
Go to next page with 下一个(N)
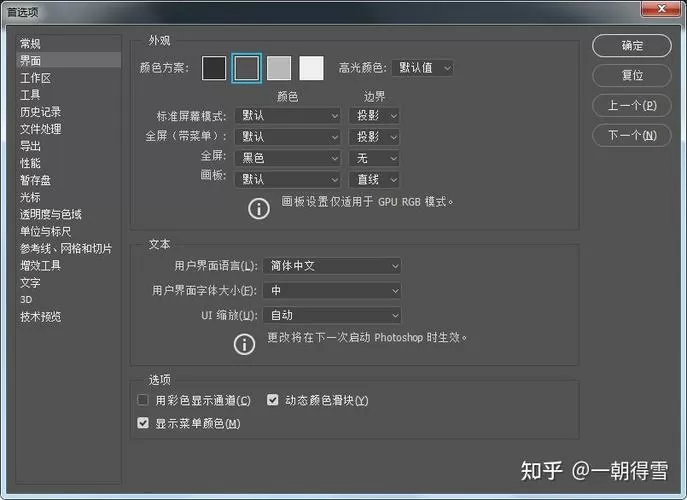pos(631,135)
